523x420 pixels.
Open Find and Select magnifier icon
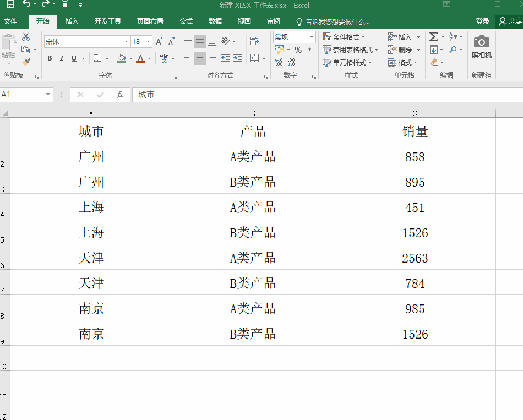453,50
